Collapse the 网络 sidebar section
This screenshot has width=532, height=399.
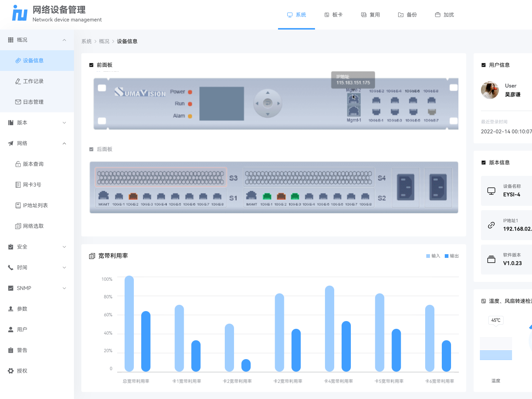(x=37, y=143)
